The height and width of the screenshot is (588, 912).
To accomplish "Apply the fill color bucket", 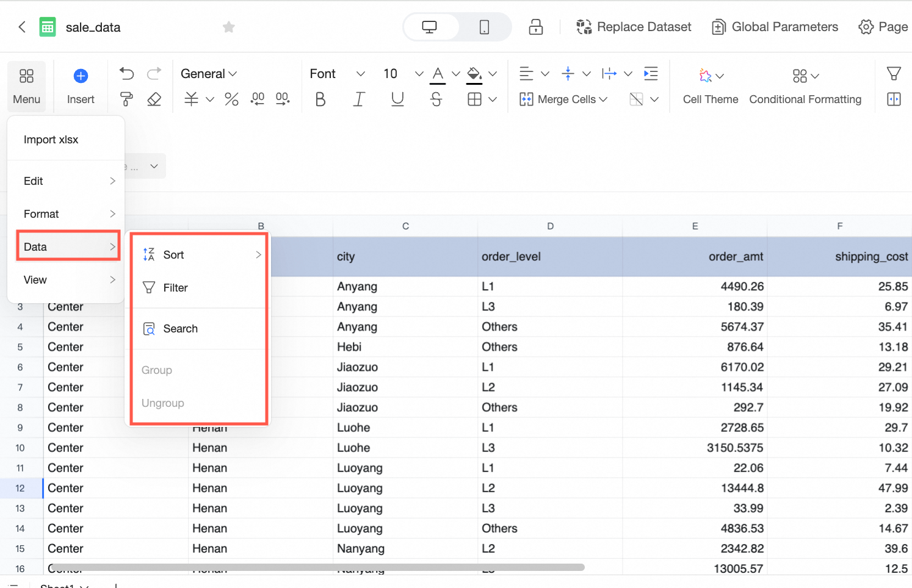I will pyautogui.click(x=474, y=74).
